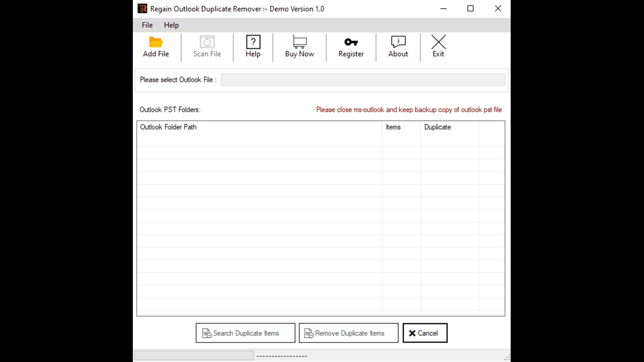
Task: Click the Buy Now shopping cart icon
Action: [x=300, y=42]
